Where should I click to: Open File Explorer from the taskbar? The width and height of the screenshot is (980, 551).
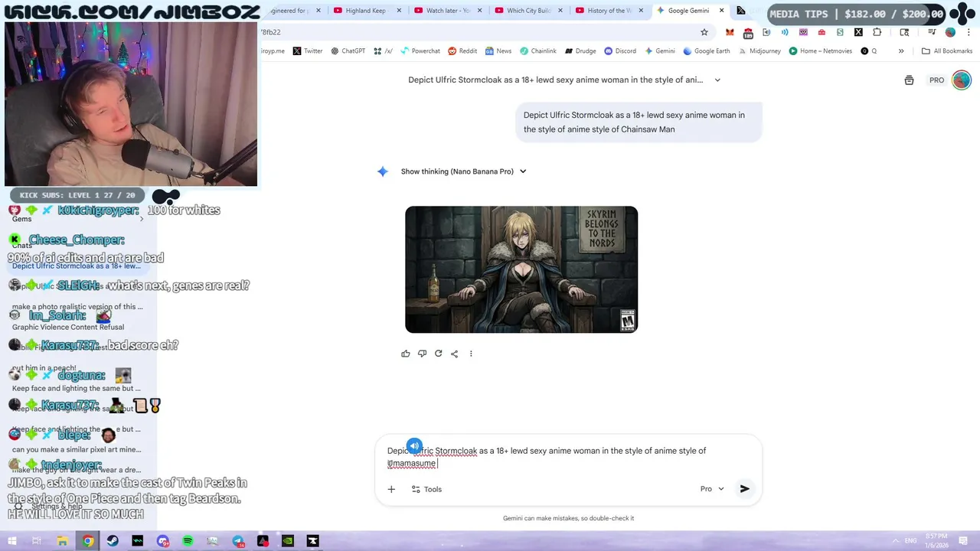tap(63, 541)
